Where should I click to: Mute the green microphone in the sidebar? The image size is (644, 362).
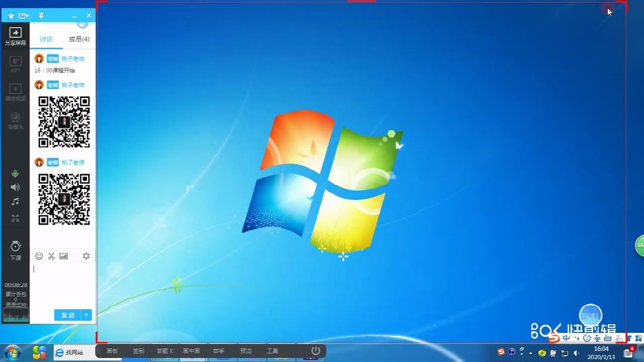click(x=15, y=173)
